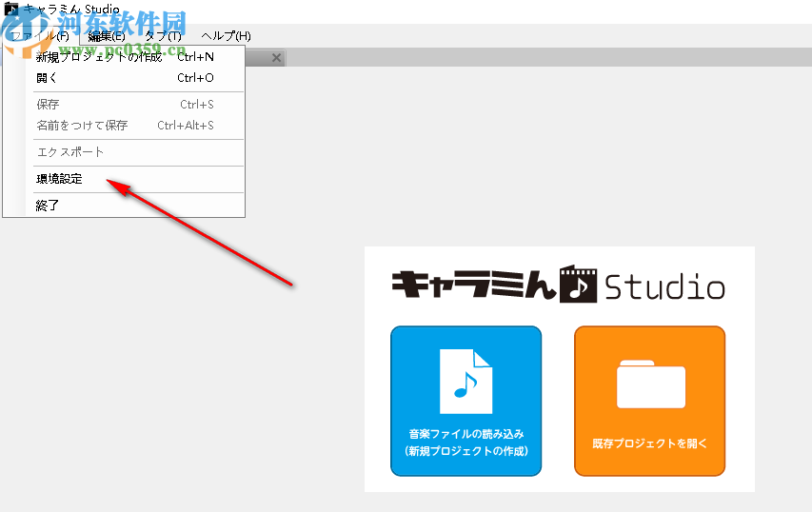
Task: Click the greyed 保存 menu entry
Action: click(125, 105)
